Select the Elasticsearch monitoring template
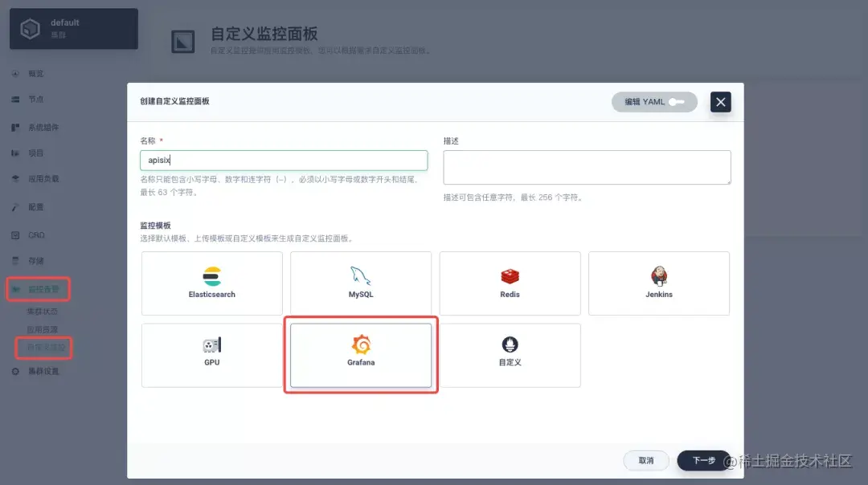Image resolution: width=868 pixels, height=485 pixels. [x=211, y=283]
